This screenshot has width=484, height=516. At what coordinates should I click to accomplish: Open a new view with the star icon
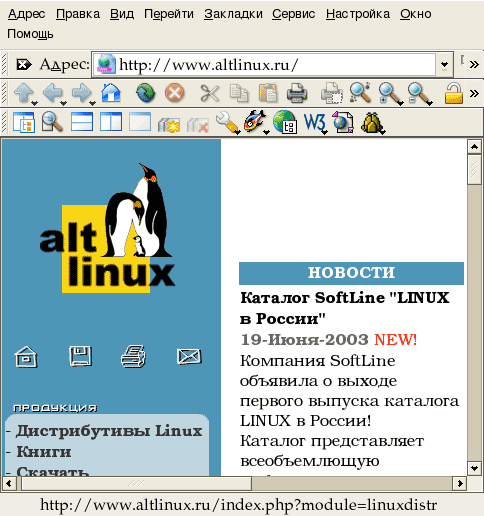[x=169, y=124]
